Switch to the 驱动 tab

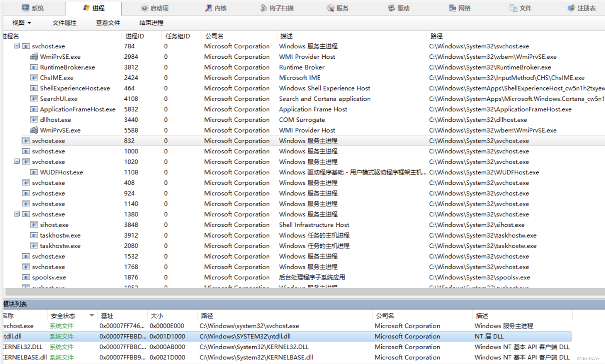tap(399, 8)
